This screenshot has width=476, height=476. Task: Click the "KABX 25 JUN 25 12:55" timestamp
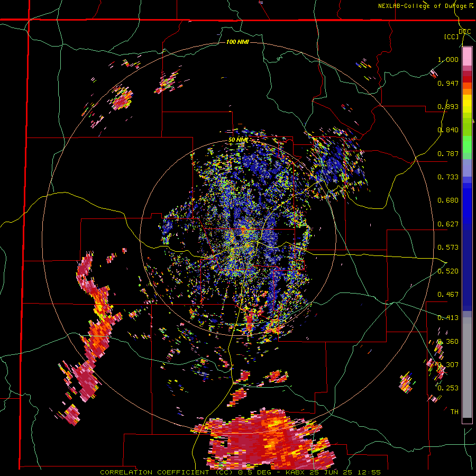click(333, 472)
